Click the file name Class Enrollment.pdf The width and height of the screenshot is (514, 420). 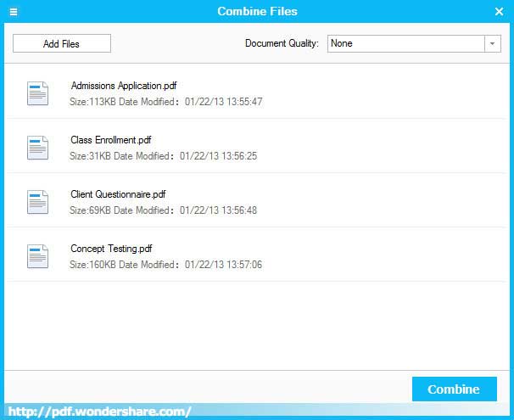point(111,140)
